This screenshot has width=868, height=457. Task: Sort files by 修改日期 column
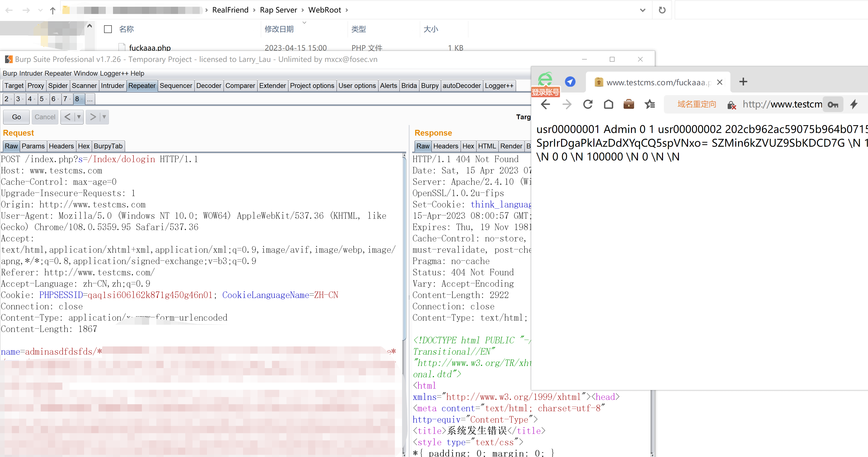279,29
